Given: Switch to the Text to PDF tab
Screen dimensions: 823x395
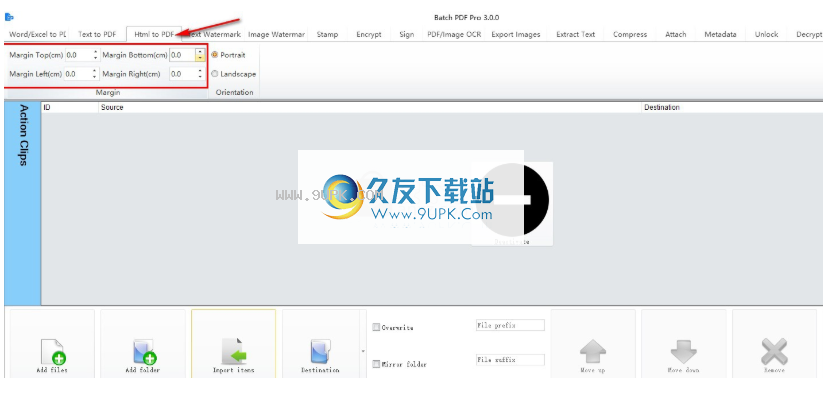Looking at the screenshot, I should pyautogui.click(x=97, y=35).
